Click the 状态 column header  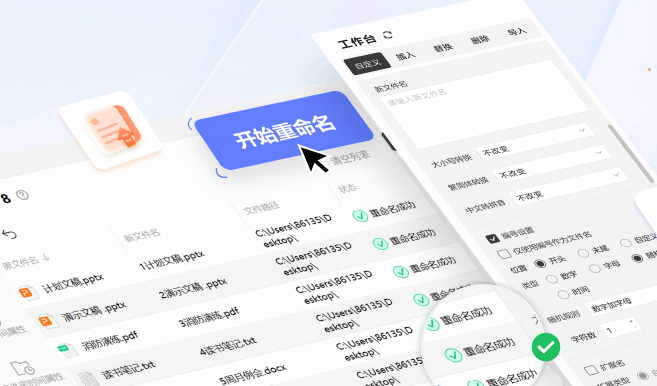pyautogui.click(x=347, y=189)
